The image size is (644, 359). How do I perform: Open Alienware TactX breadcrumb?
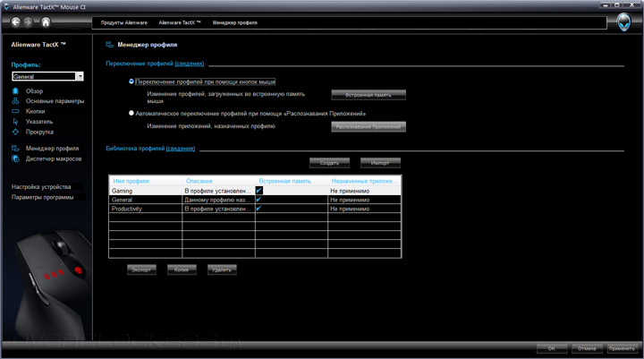[x=180, y=22]
